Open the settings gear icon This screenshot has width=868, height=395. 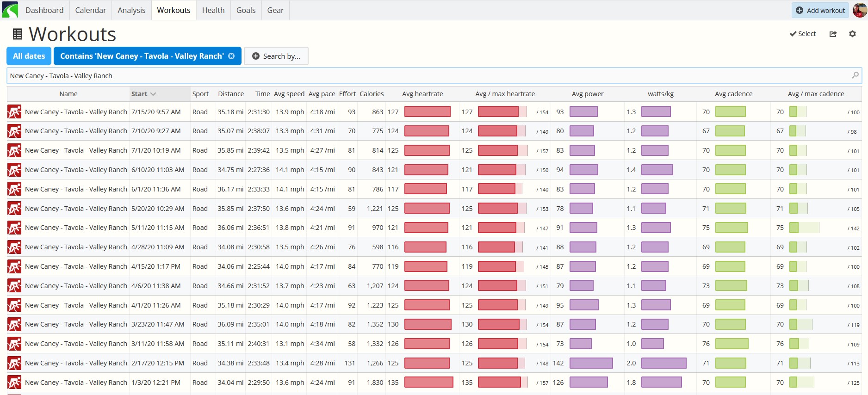[x=852, y=34]
